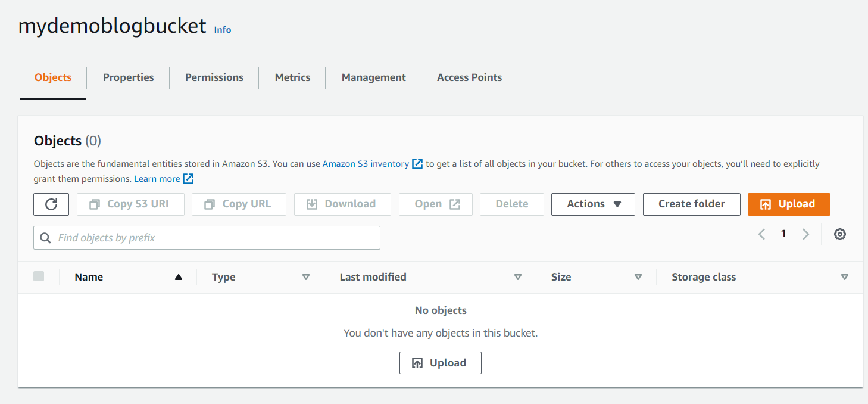Image resolution: width=868 pixels, height=404 pixels.
Task: Go to previous page arrow
Action: point(761,234)
